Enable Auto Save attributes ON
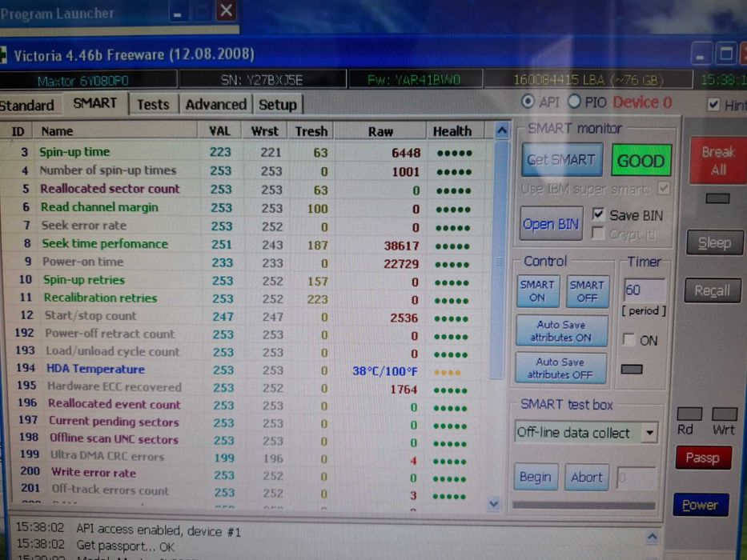Viewport: 747px width, 560px height. [x=561, y=331]
